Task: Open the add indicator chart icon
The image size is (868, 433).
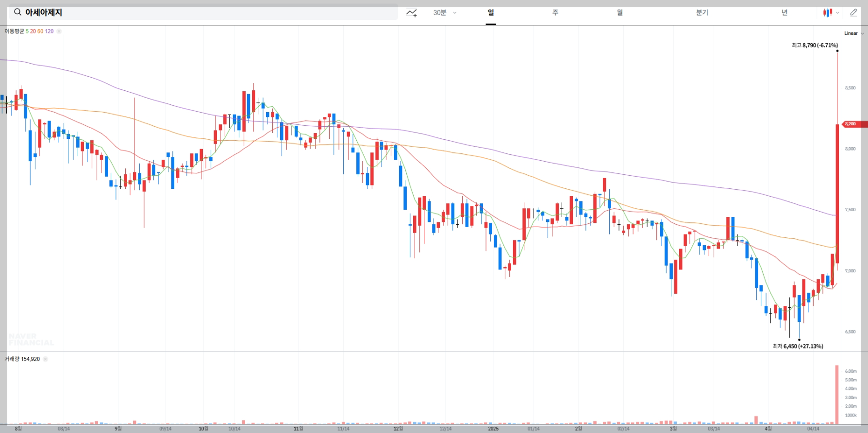Action: click(x=412, y=13)
